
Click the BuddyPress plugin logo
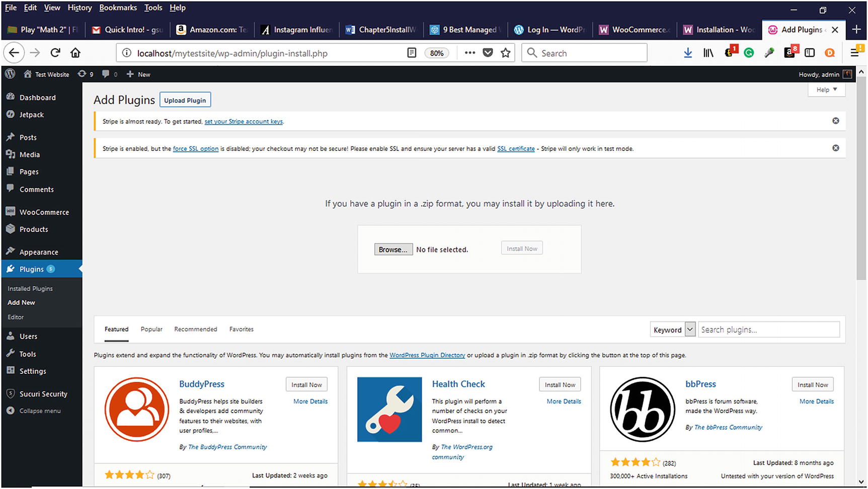coord(137,410)
